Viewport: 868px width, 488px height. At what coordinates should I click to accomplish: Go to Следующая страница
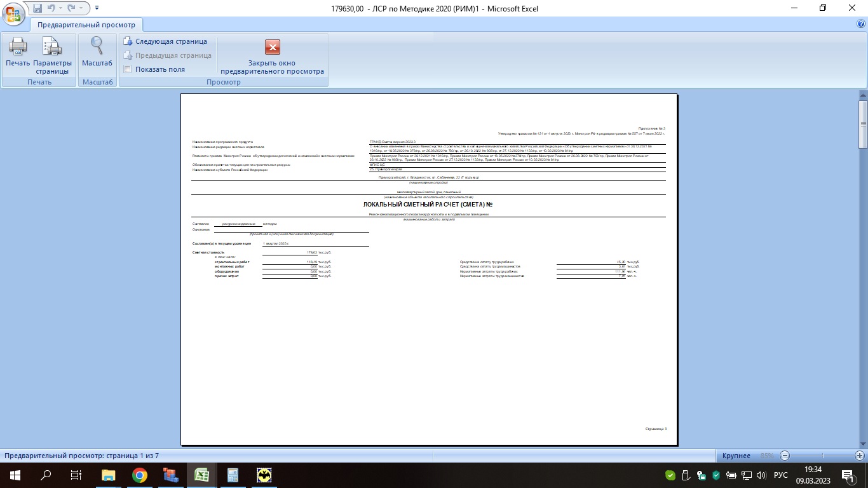pyautogui.click(x=165, y=41)
